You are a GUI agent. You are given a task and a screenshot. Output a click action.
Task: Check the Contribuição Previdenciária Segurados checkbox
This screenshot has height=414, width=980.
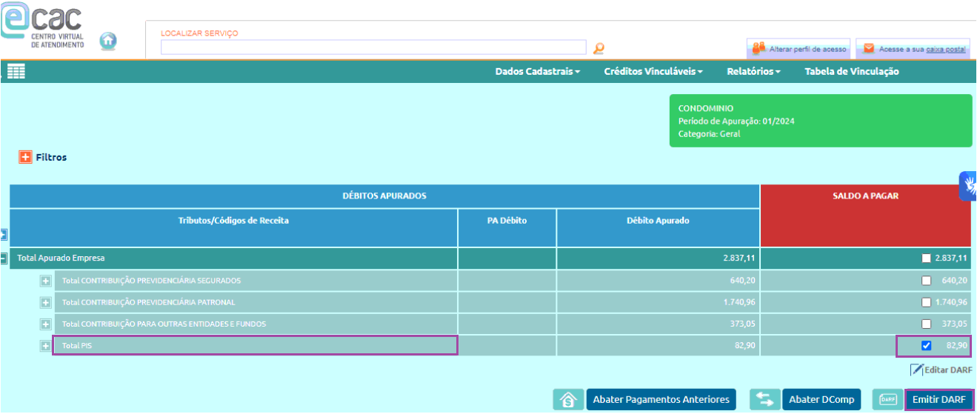pyautogui.click(x=926, y=281)
